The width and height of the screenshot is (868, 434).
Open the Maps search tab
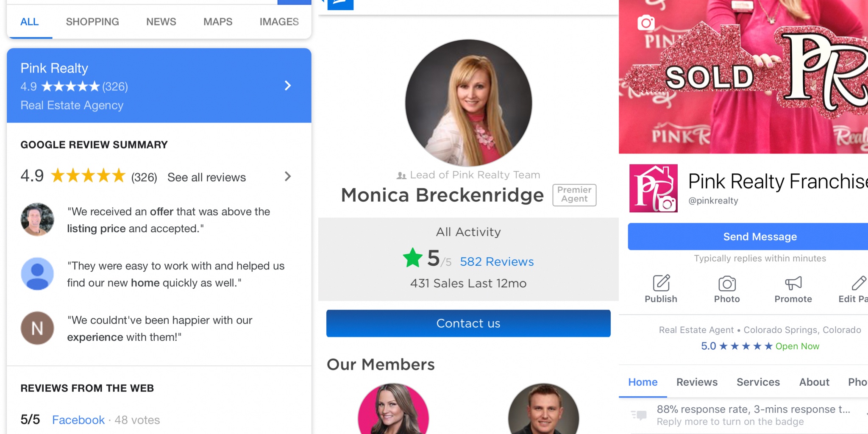(218, 22)
